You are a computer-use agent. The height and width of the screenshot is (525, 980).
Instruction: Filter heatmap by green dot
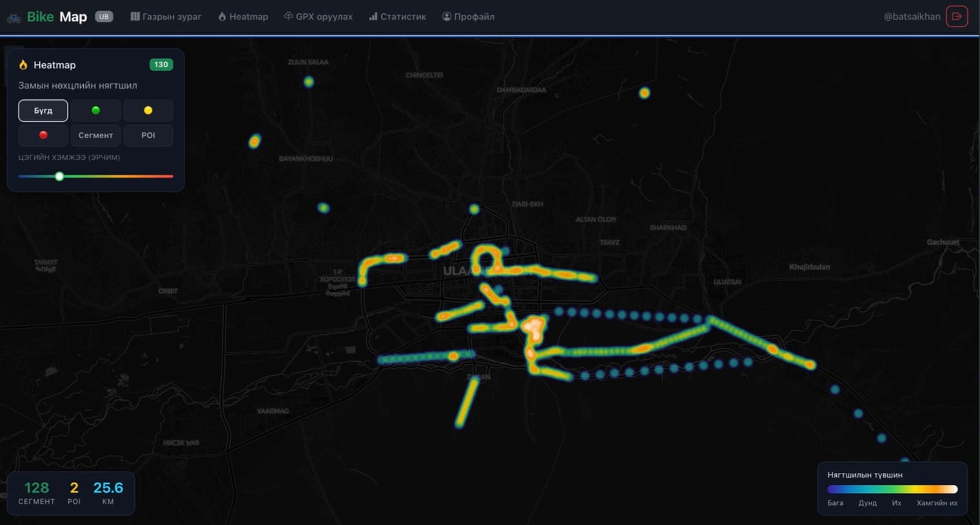point(95,110)
